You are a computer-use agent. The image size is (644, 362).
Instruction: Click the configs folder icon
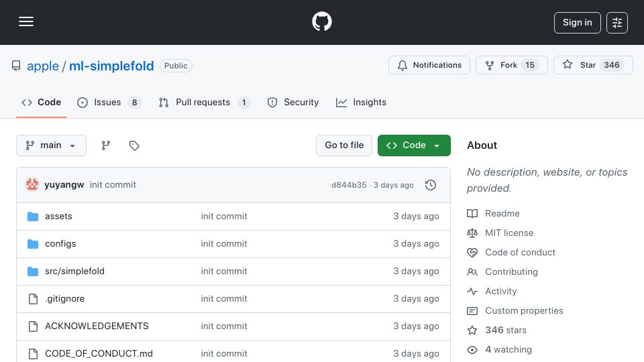33,244
